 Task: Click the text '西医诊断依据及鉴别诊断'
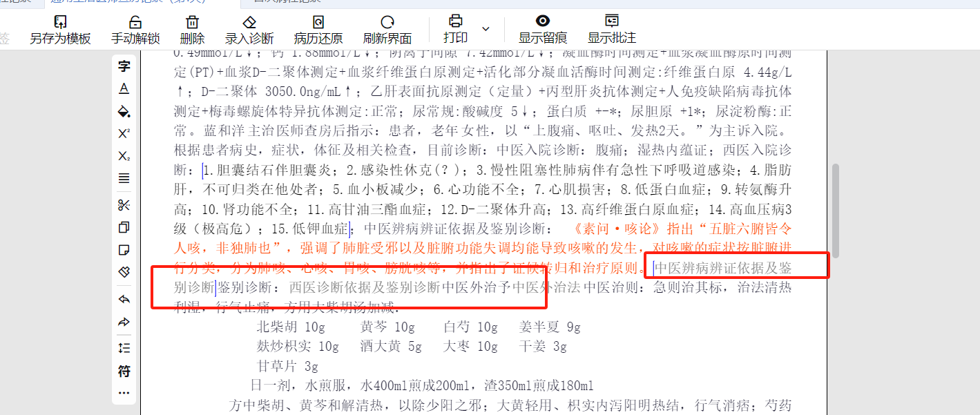click(365, 287)
